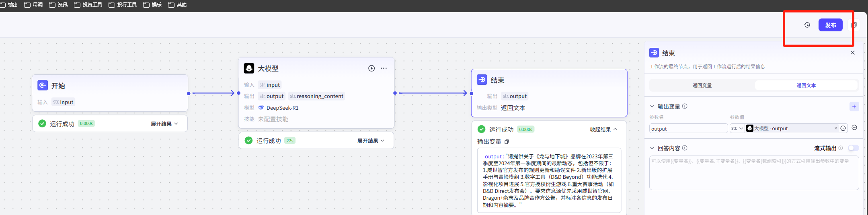Image resolution: width=868 pixels, height=215 pixels.
Task: Click the output parameter name field
Action: (688, 129)
